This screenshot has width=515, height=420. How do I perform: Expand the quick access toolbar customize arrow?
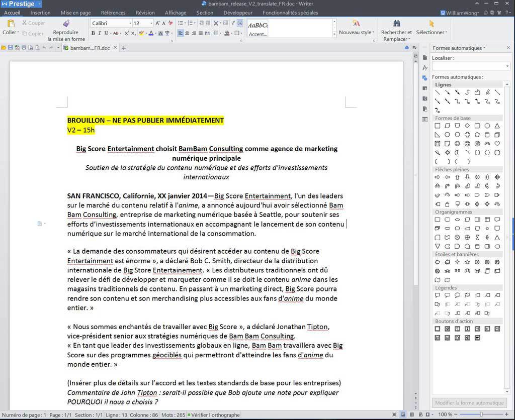[x=58, y=48]
